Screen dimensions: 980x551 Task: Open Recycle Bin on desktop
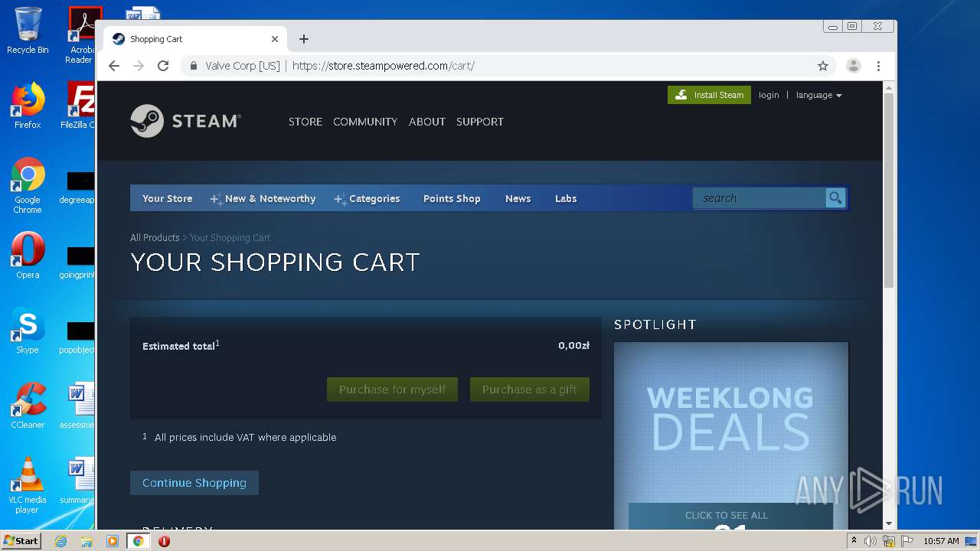28,31
